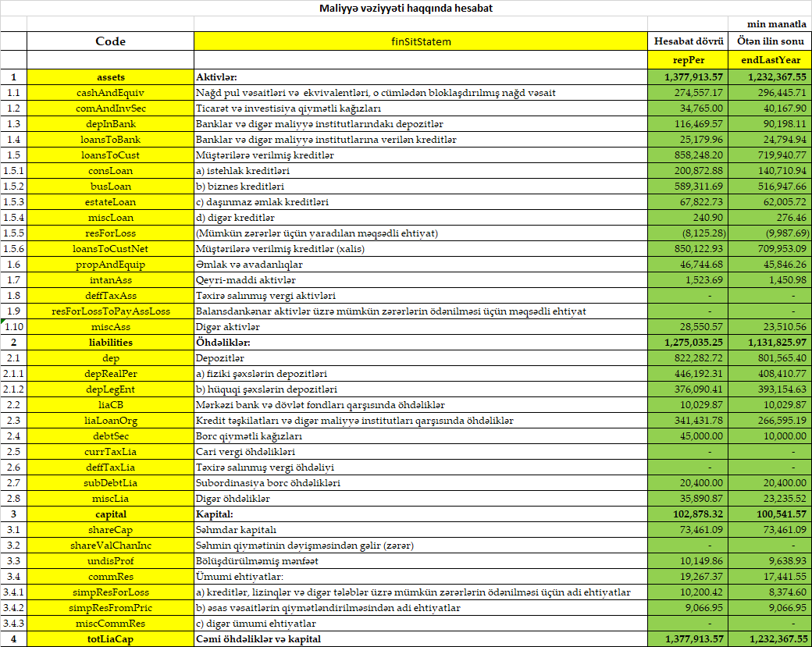This screenshot has width=812, height=647.
Task: Click the "currTaxLia" code cell
Action: [x=110, y=452]
